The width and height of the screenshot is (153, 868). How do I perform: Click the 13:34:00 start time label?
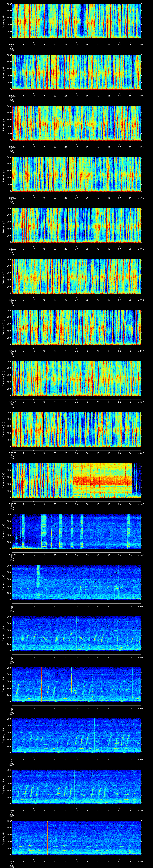click(x=12, y=197)
